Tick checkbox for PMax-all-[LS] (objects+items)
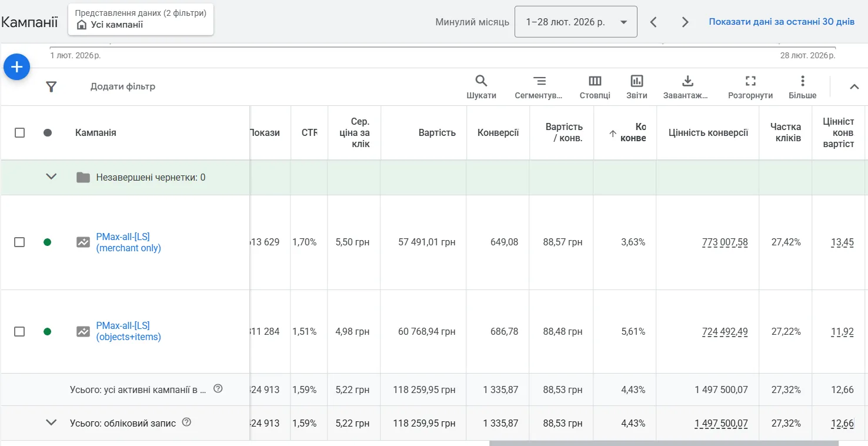This screenshot has height=446, width=868. 19,331
